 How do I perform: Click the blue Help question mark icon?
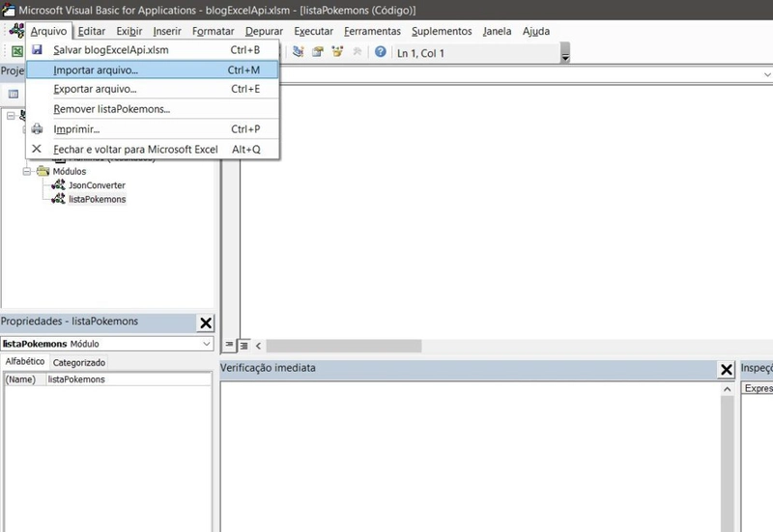(x=380, y=52)
